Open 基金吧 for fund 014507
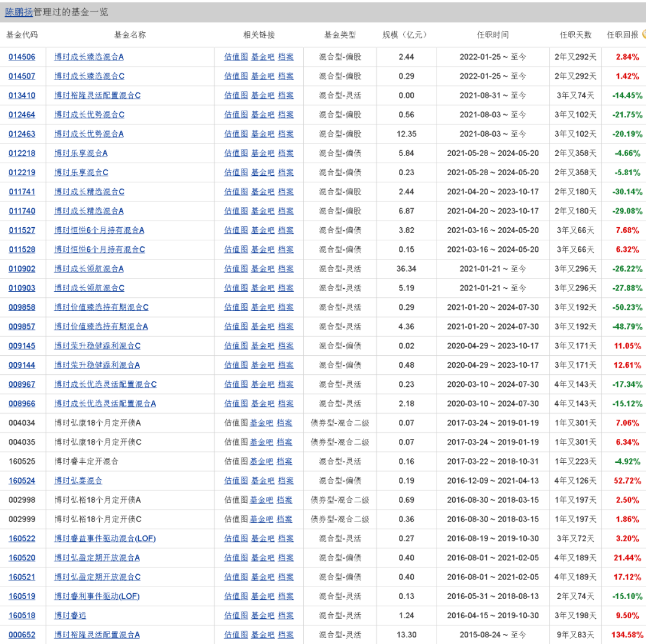Viewport: 646px width, 644px height. 263,76
